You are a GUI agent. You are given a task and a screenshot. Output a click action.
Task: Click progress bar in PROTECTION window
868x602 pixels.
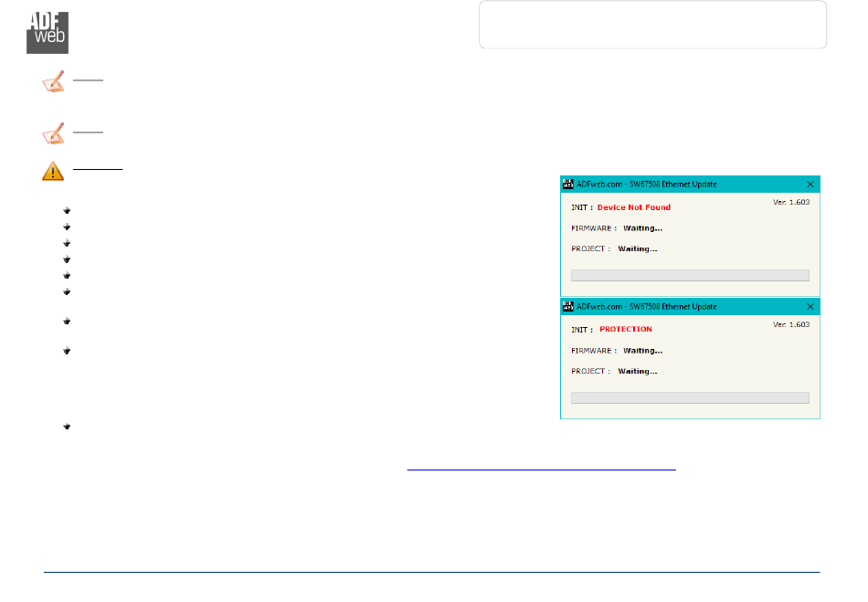coord(690,397)
